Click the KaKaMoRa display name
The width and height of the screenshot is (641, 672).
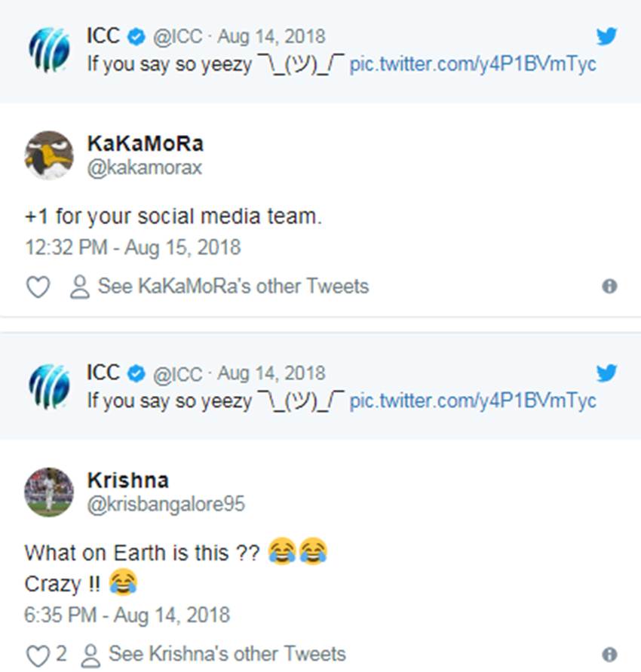point(145,144)
